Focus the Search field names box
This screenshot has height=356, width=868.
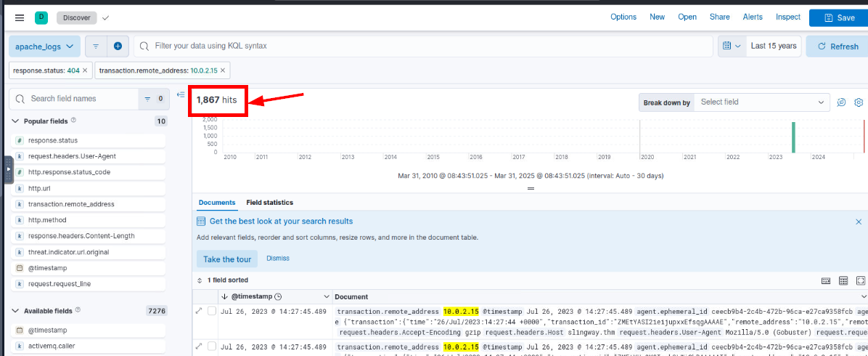(74, 99)
